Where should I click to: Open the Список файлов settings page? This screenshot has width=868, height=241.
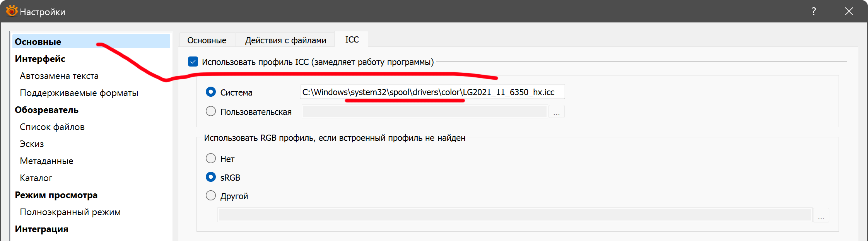52,127
